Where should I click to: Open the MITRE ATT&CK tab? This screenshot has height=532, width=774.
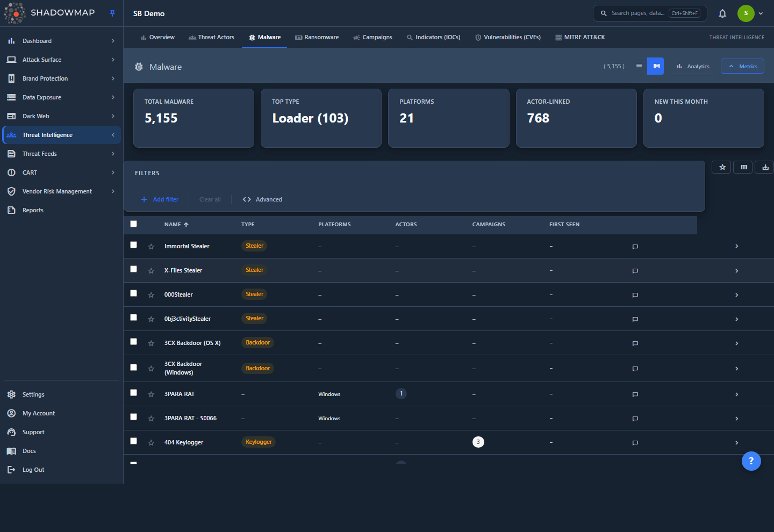(x=580, y=37)
